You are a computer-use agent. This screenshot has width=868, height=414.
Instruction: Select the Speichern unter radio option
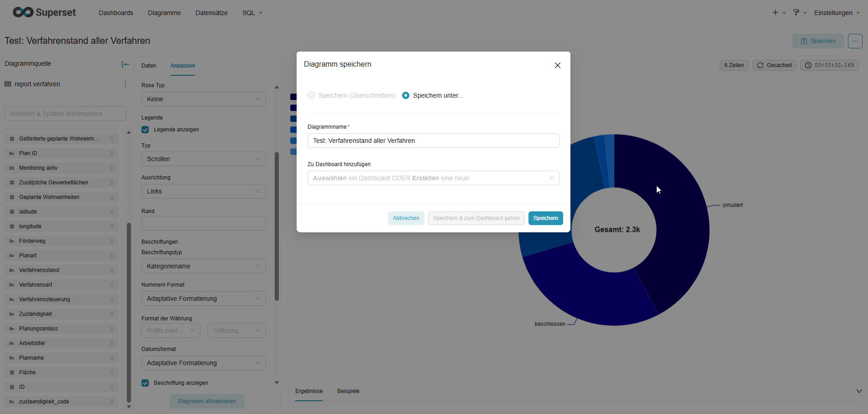406,95
